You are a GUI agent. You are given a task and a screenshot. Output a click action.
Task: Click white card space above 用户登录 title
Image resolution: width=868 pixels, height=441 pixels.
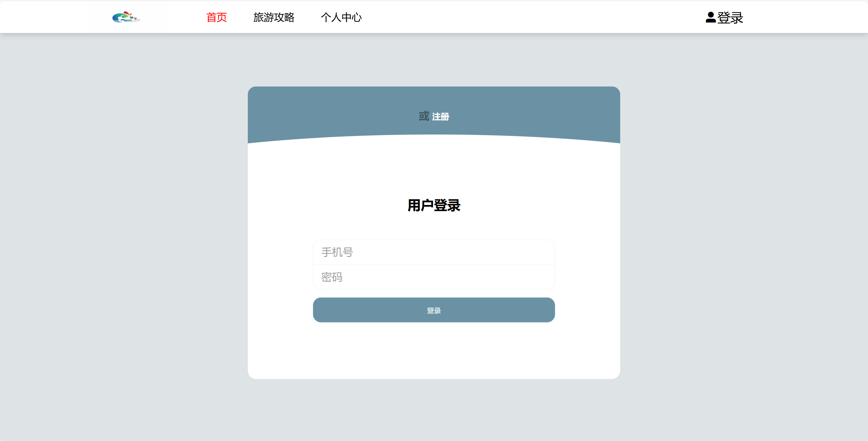(x=434, y=167)
